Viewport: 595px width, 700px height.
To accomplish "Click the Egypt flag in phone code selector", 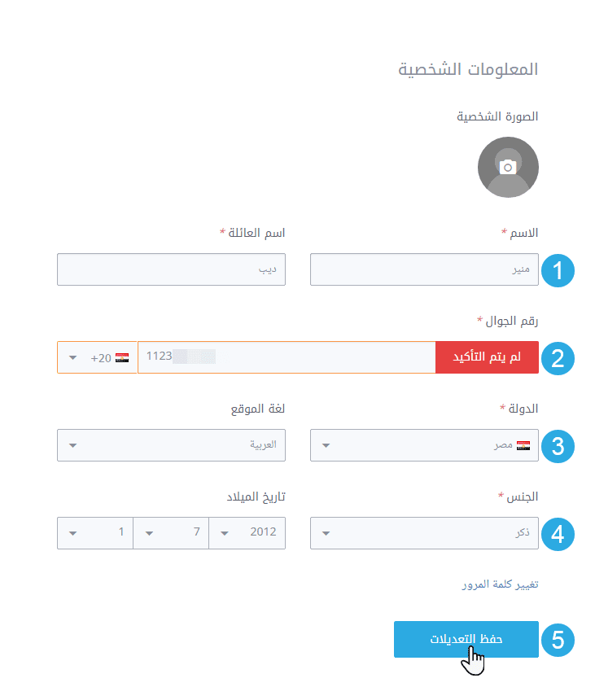I will pos(122,357).
